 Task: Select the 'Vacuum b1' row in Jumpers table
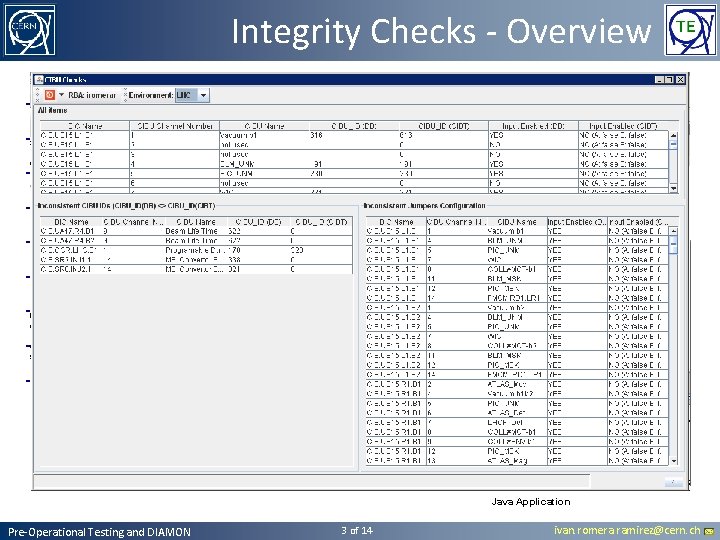[x=517, y=231]
